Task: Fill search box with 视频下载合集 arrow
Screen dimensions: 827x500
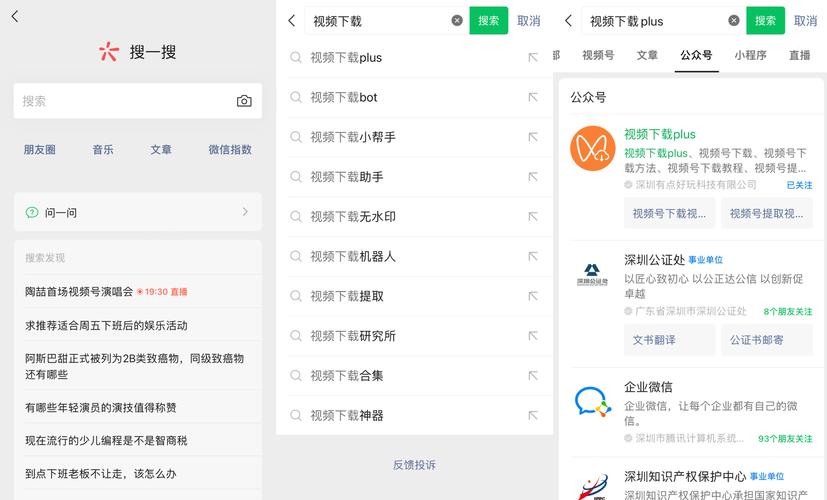Action: [x=533, y=376]
